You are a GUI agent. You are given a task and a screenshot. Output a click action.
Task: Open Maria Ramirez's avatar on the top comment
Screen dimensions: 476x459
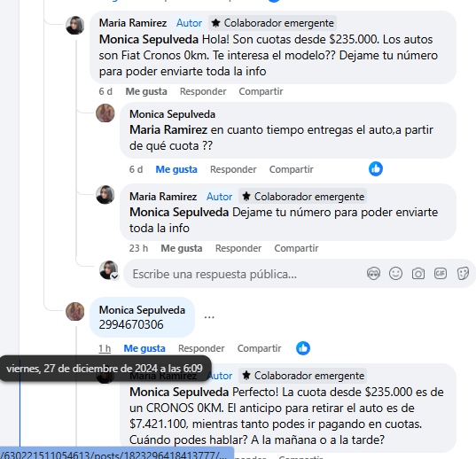pyautogui.click(x=75, y=25)
